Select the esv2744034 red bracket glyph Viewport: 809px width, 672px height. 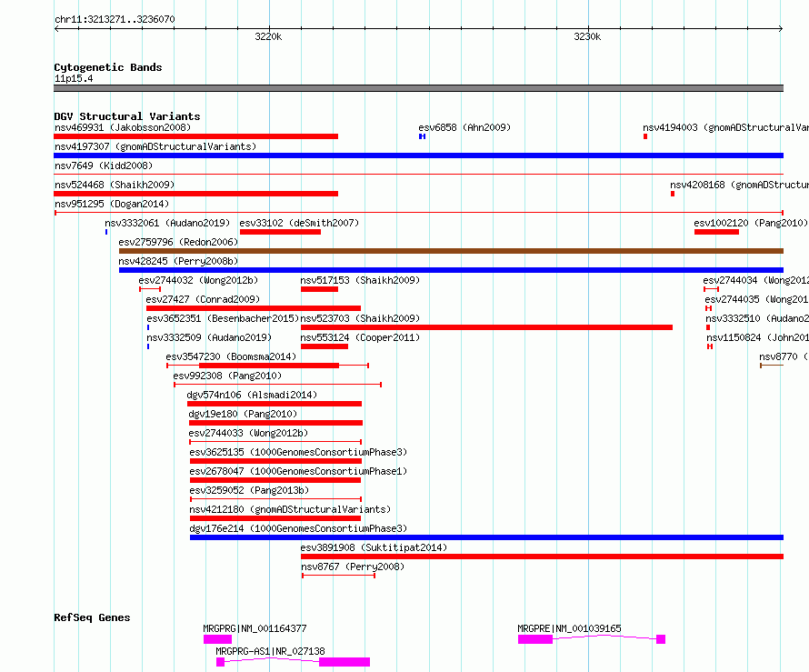click(712, 289)
